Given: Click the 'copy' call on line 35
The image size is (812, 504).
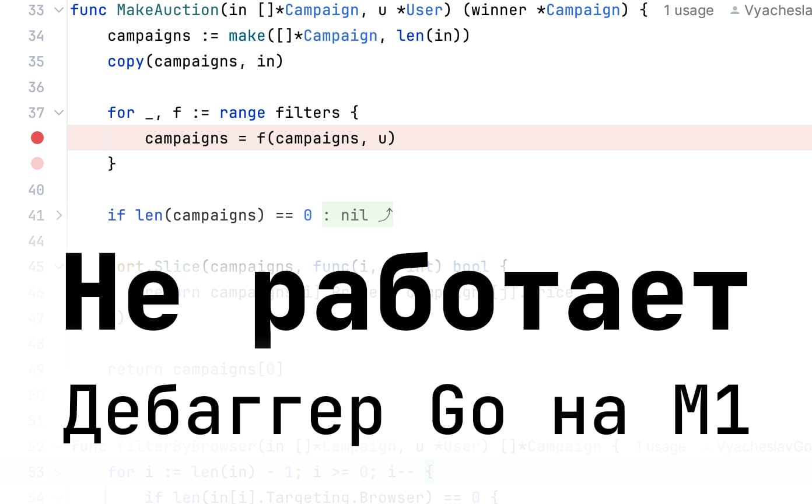Looking at the screenshot, I should tap(126, 62).
